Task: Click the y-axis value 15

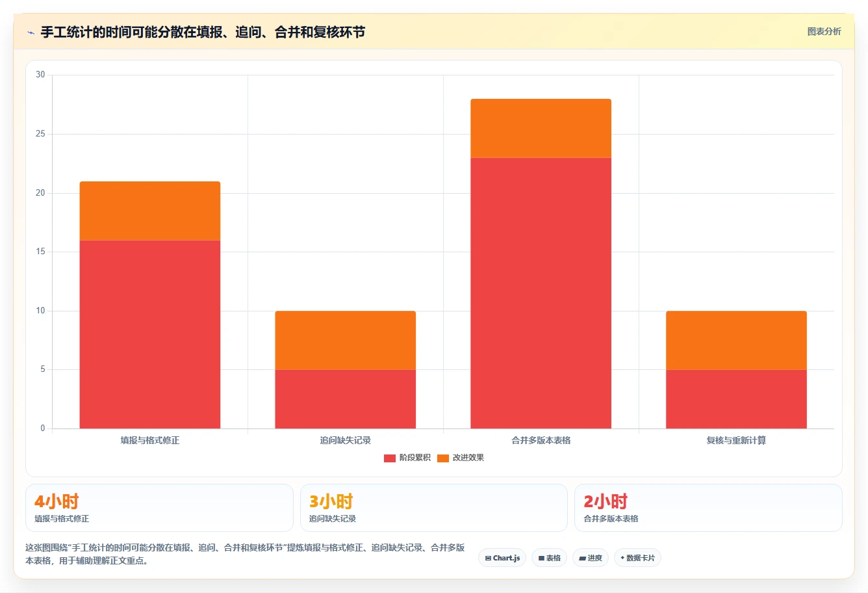Action: pyautogui.click(x=40, y=252)
